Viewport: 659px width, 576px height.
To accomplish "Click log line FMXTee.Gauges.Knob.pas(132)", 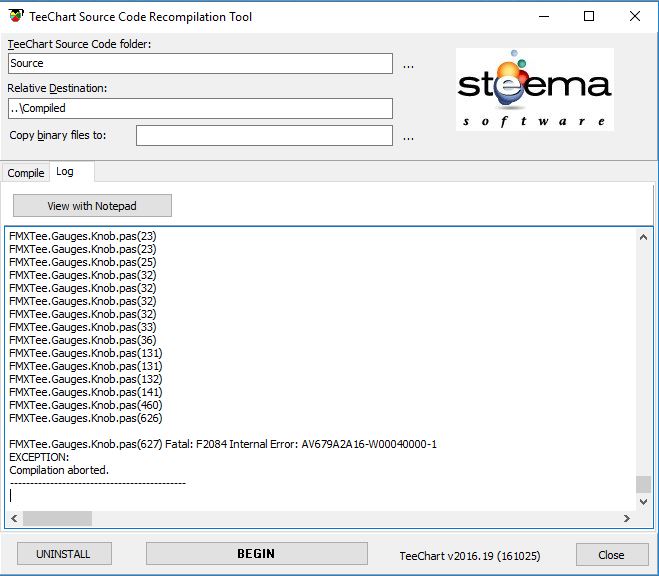I will [x=86, y=379].
